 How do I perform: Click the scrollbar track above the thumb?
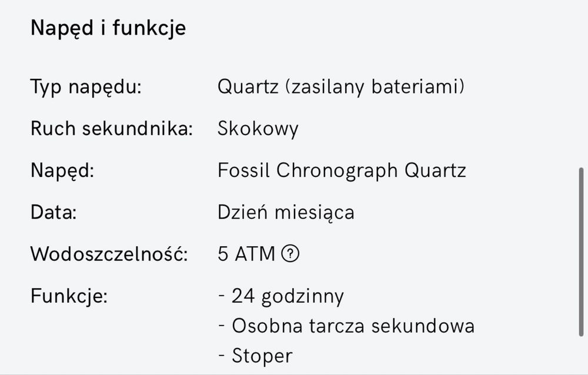(x=582, y=88)
